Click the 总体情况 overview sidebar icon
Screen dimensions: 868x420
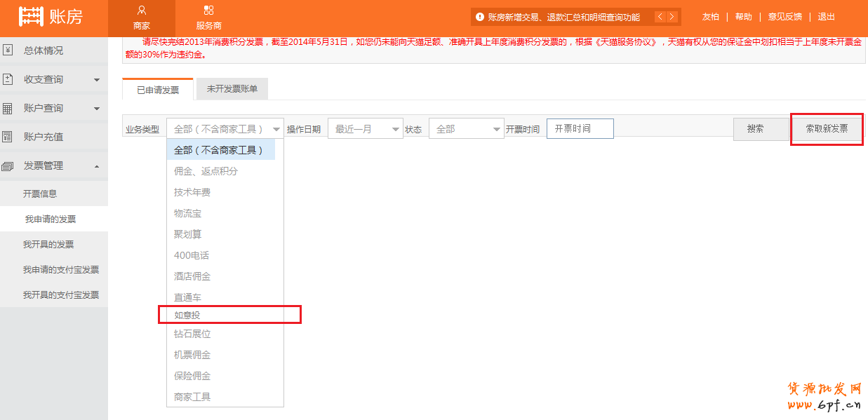[8, 50]
